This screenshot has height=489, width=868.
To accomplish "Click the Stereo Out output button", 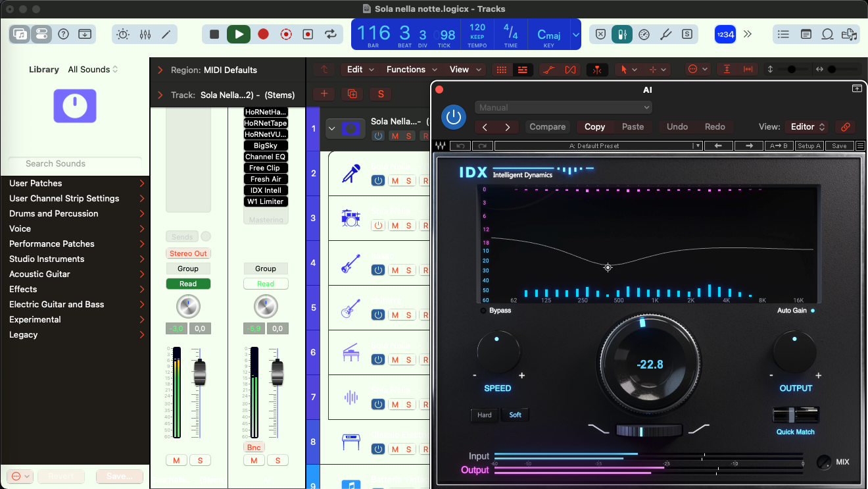I will click(188, 253).
